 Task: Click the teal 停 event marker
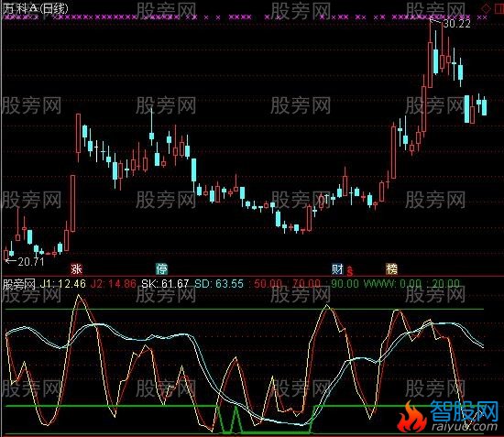point(161,269)
